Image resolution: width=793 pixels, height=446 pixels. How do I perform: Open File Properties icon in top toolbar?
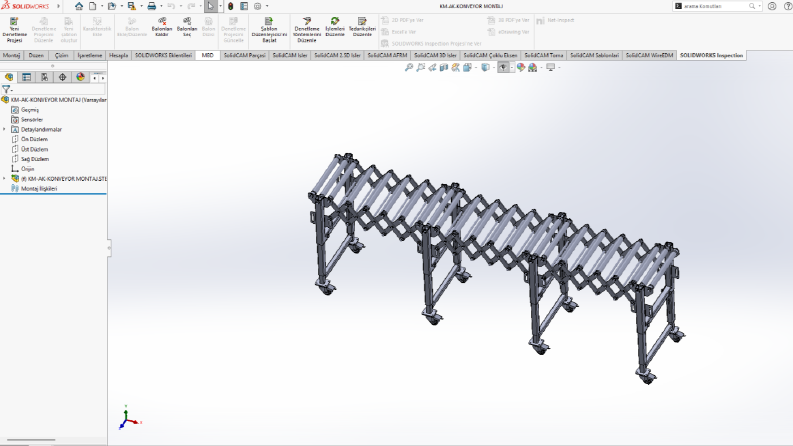tap(244, 6)
